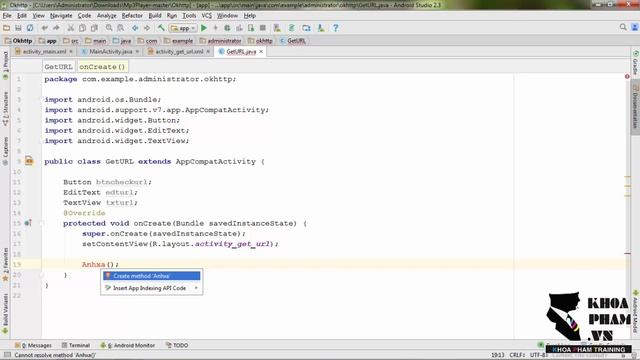Click the Redo arrow icon
This screenshot has height=360, width=640.
click(x=56, y=28)
